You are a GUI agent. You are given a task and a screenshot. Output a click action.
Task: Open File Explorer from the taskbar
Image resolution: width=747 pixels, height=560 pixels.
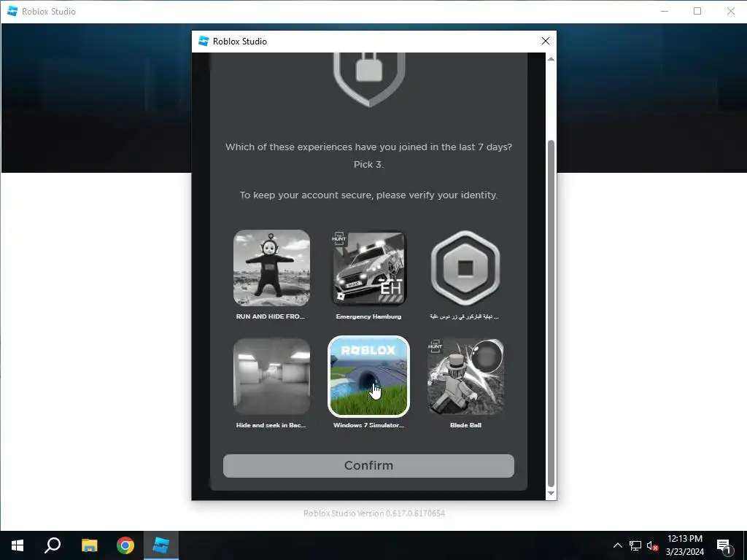click(x=89, y=545)
